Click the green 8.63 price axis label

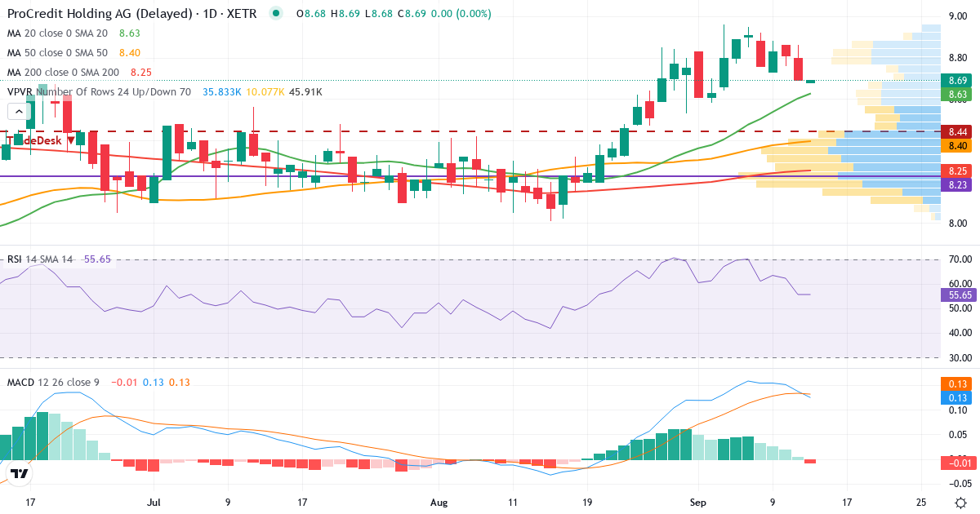957,95
